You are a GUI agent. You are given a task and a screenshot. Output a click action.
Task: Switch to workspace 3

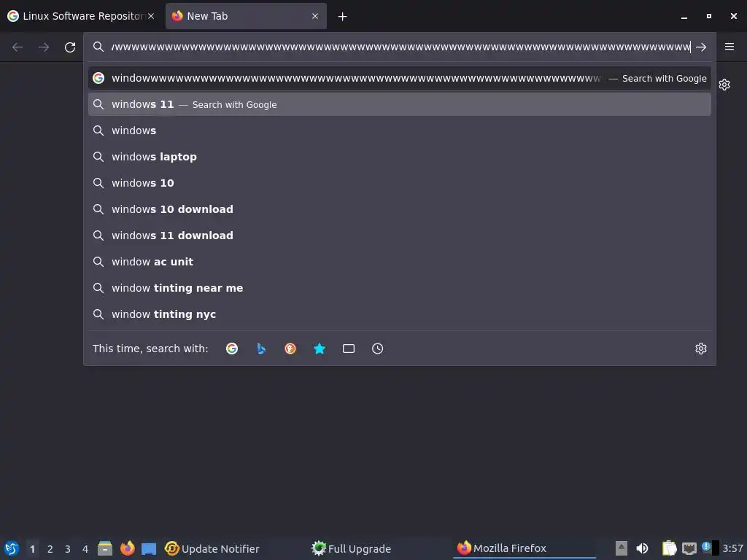tap(68, 549)
